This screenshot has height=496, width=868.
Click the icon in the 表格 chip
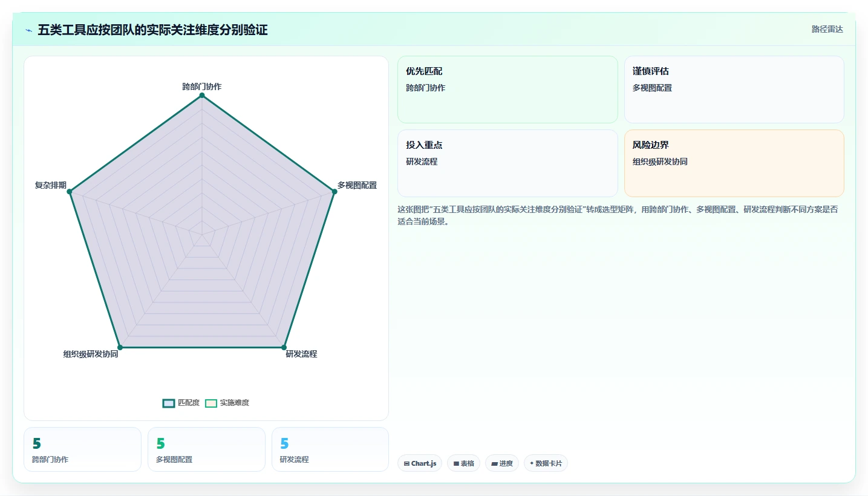point(456,464)
